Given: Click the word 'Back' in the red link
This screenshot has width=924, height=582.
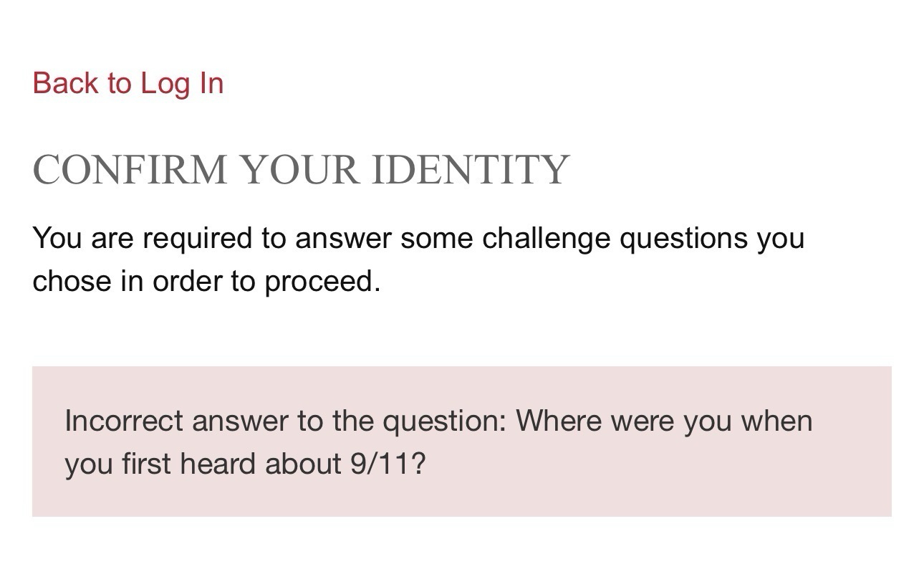Looking at the screenshot, I should coord(65,83).
